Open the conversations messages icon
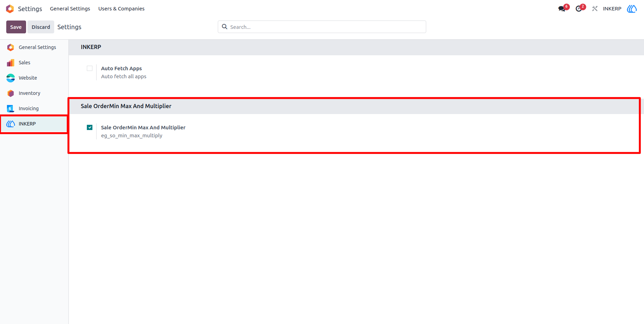Screen dimensions: 644x324 (562, 9)
